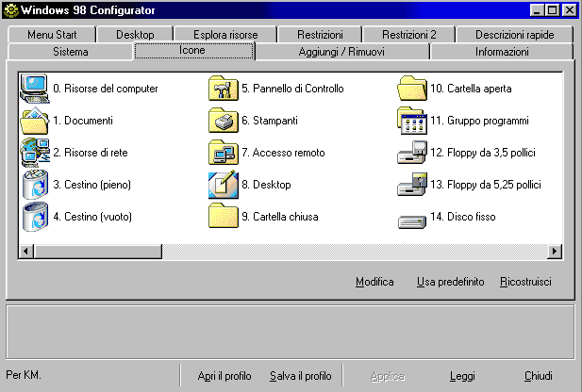
Task: Switch to the Desktop tab
Action: coord(135,35)
